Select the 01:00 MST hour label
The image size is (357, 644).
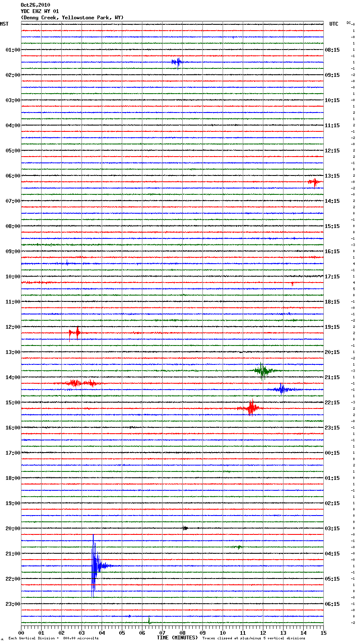13,50
